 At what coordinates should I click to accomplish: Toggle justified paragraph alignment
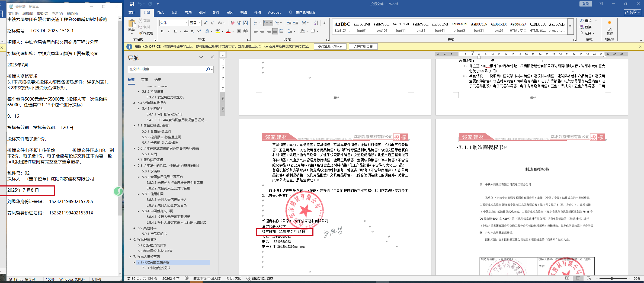click(x=275, y=31)
